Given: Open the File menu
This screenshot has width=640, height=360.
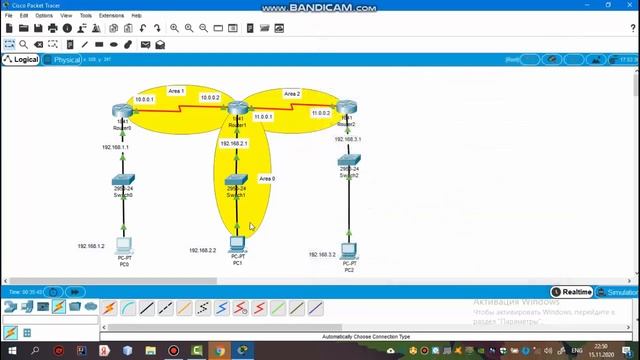Looking at the screenshot, I should (x=9, y=16).
